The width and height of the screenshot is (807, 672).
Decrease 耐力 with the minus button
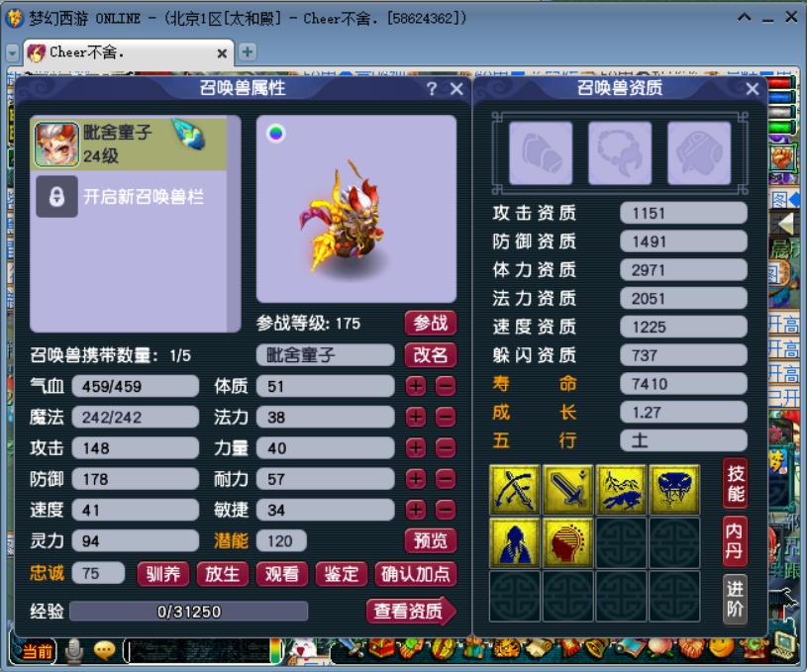click(446, 479)
